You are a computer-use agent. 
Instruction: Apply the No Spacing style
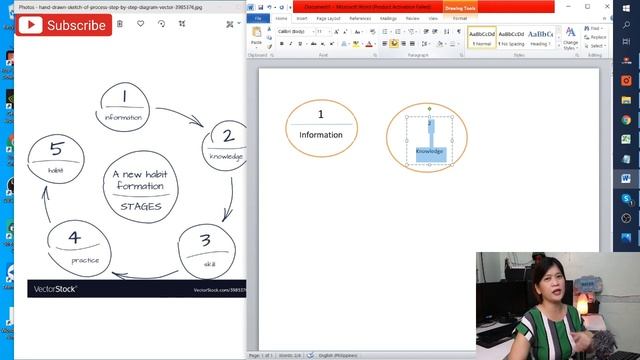coord(511,37)
